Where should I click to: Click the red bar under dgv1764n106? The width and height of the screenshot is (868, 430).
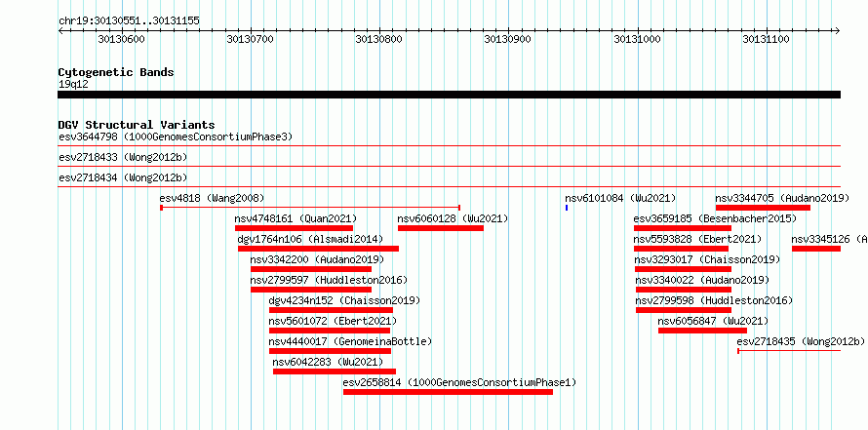[x=318, y=249]
